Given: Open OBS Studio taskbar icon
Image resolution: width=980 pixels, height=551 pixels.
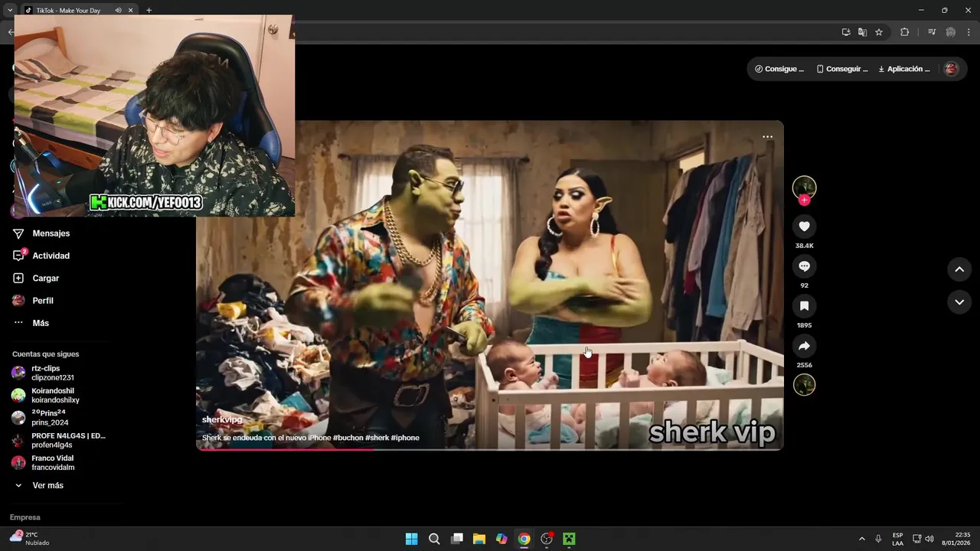Looking at the screenshot, I should pyautogui.click(x=547, y=539).
